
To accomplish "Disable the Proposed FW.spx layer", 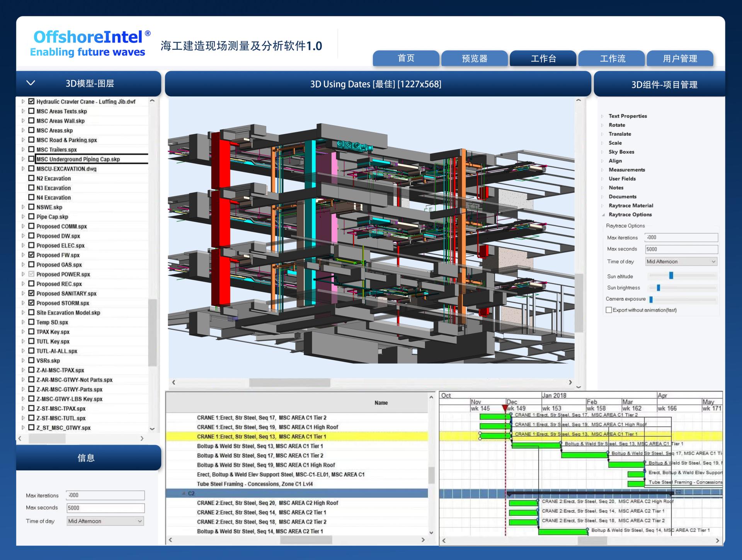I will click(x=32, y=255).
